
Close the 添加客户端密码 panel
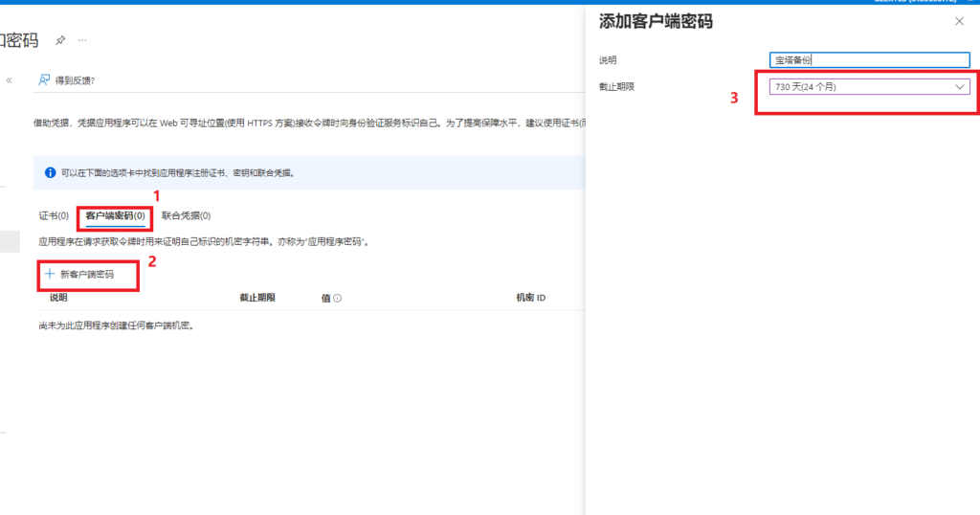(960, 21)
